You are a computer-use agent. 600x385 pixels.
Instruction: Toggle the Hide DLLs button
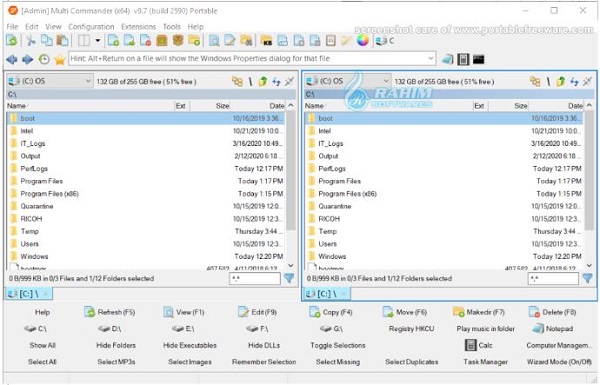pos(264,345)
